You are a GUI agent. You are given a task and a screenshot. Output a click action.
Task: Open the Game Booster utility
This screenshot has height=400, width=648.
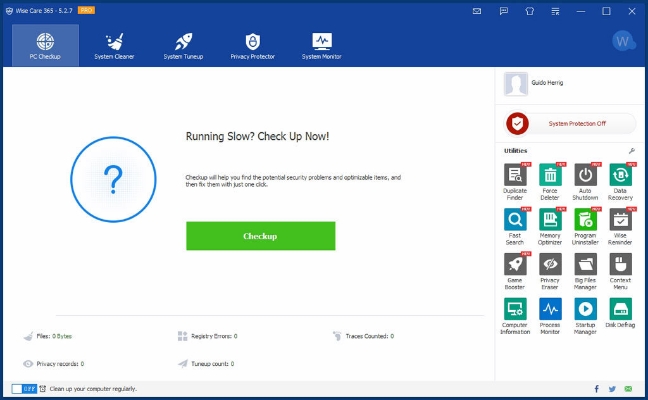[515, 271]
